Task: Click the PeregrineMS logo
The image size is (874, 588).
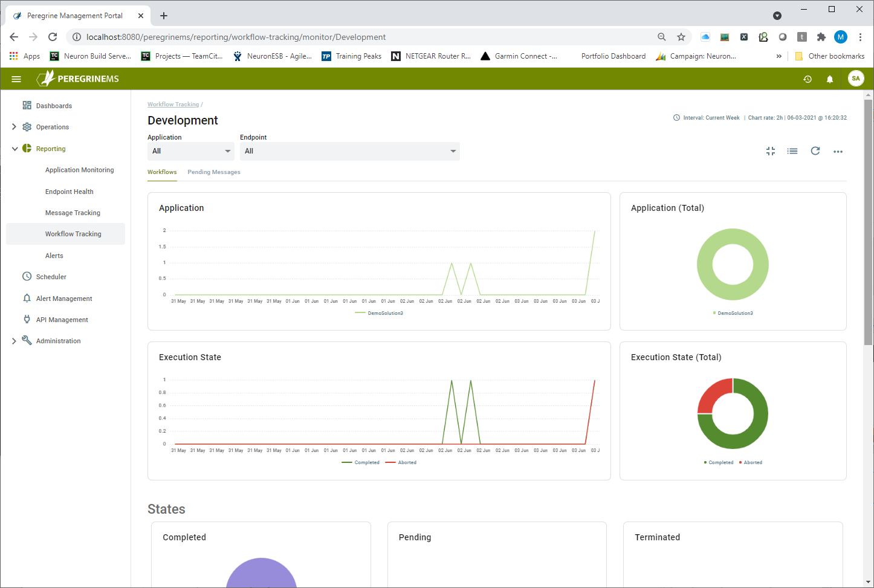Action: tap(78, 79)
